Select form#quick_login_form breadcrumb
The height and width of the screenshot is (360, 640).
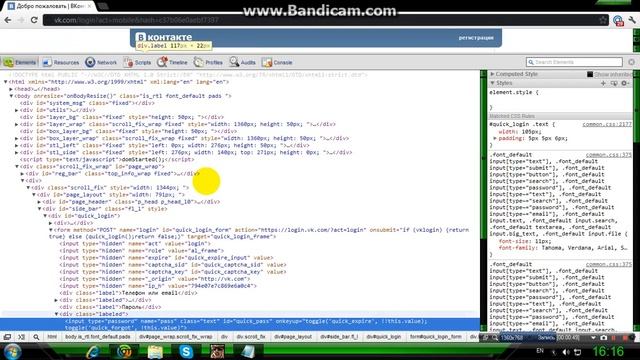436,337
